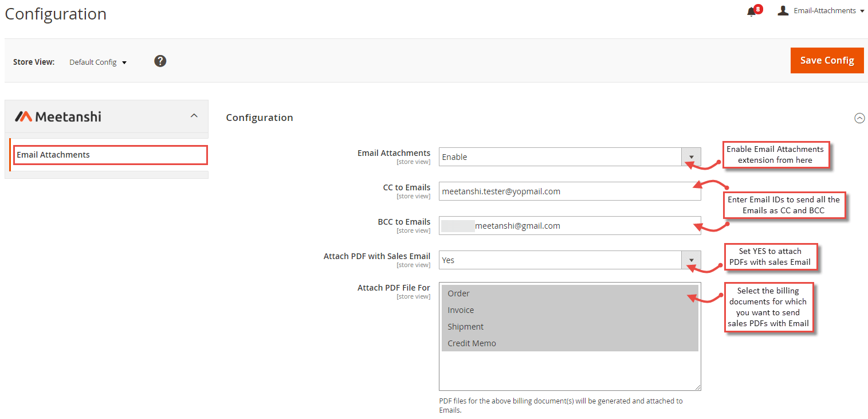Open Attach PDF with Sales Email dropdown
This screenshot has height=419, width=868.
569,260
